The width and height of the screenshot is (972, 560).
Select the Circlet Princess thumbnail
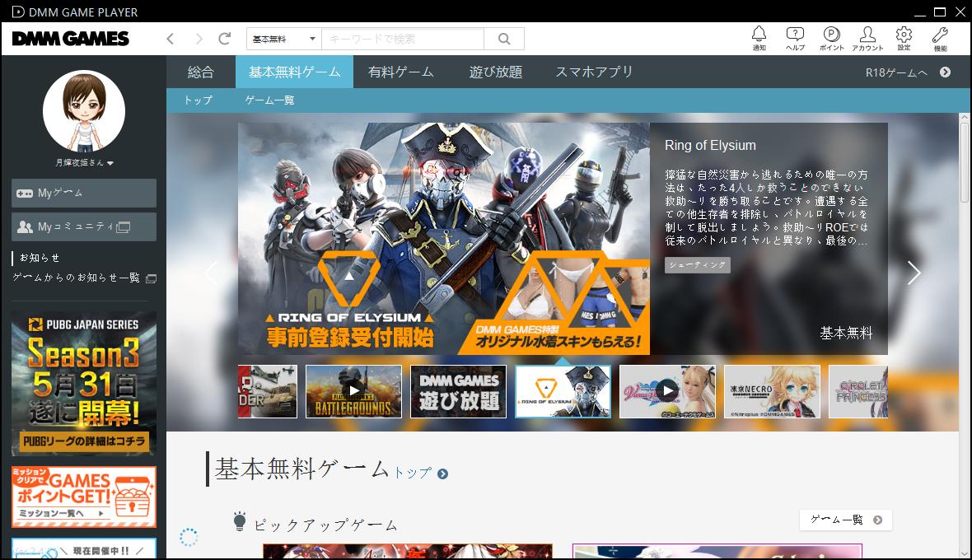(x=858, y=391)
